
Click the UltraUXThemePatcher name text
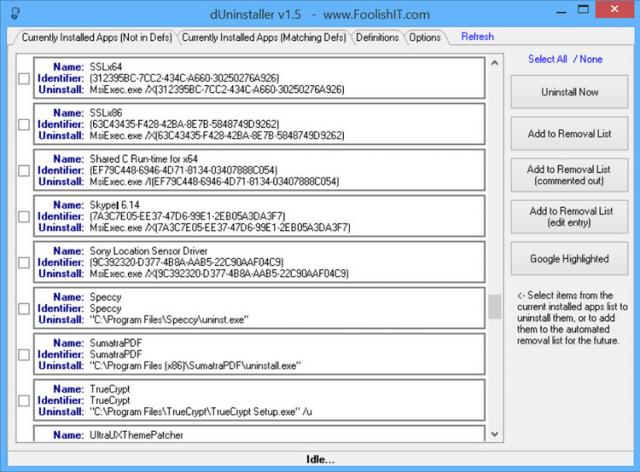click(x=136, y=435)
